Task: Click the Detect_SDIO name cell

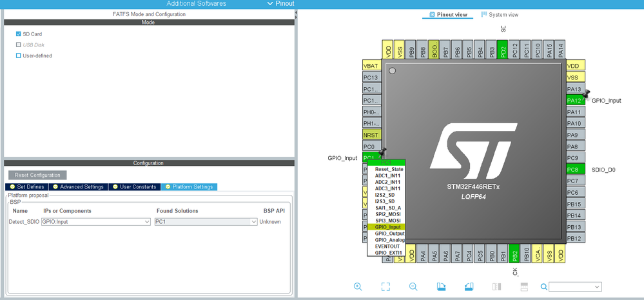Action: (24, 221)
